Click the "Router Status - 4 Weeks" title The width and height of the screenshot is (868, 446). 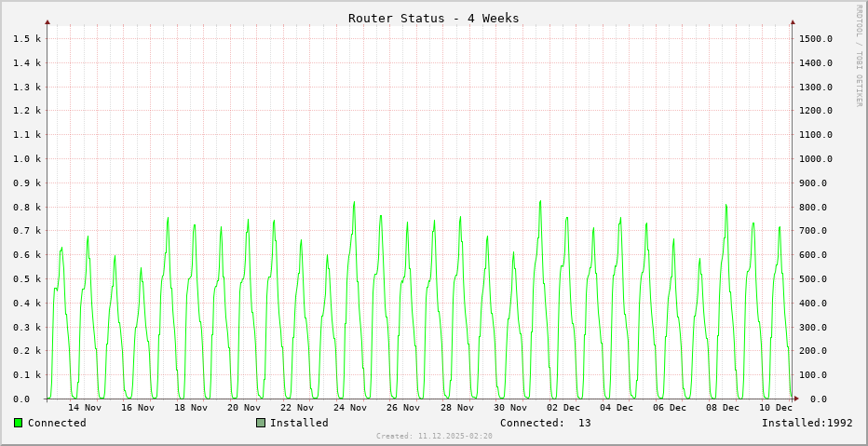433,19
